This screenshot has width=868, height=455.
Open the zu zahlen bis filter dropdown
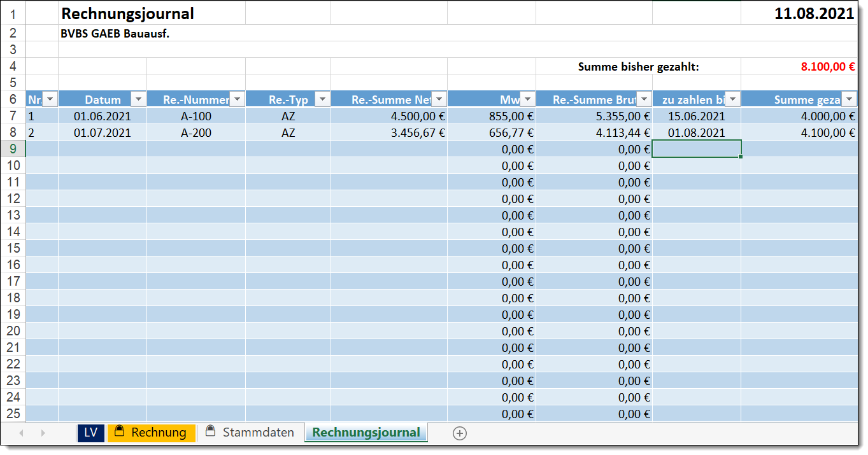(x=732, y=99)
